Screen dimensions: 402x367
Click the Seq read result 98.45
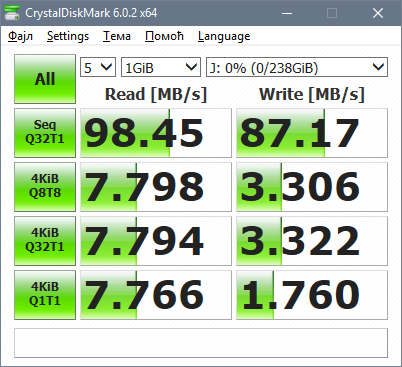(156, 133)
